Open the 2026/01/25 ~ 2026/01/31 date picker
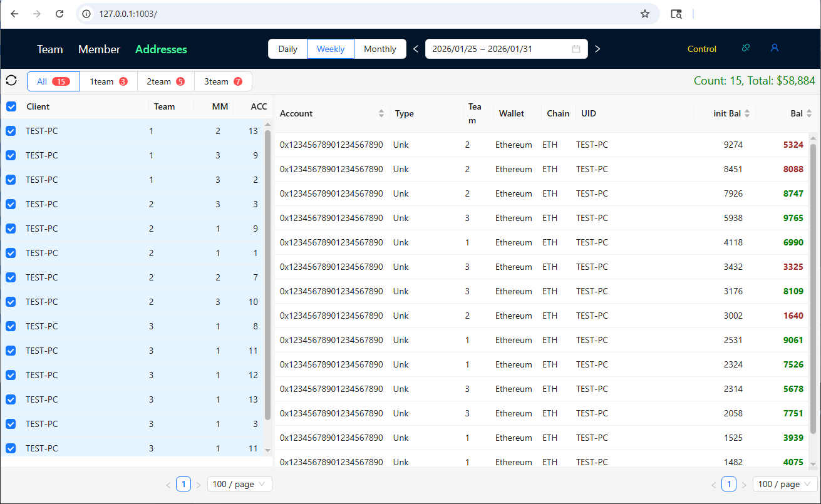 (495, 48)
